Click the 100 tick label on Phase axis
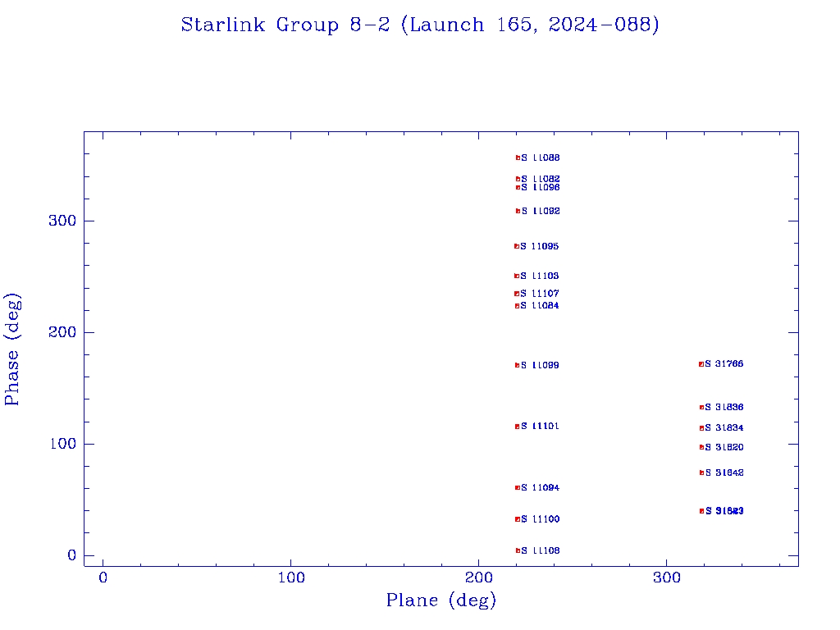Image resolution: width=840 pixels, height=630 pixels. point(62,444)
